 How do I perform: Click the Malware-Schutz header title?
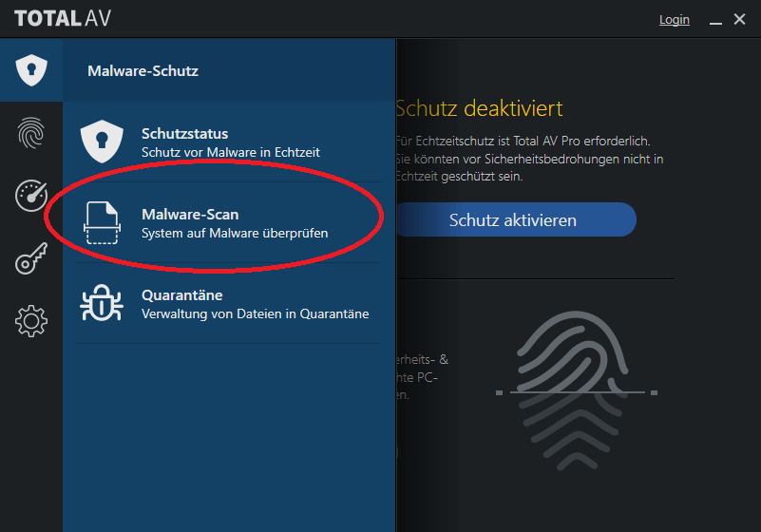click(x=143, y=71)
